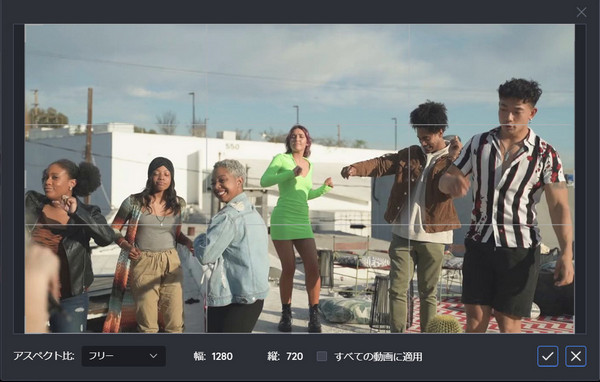Click the center crop cell on green-dress dancer
The height and width of the screenshot is (382, 600).
308,175
